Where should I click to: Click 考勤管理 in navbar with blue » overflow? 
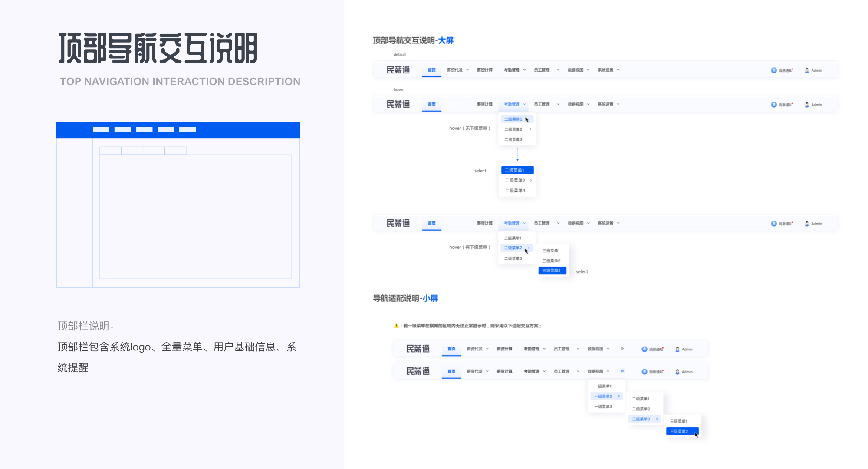pyautogui.click(x=532, y=371)
